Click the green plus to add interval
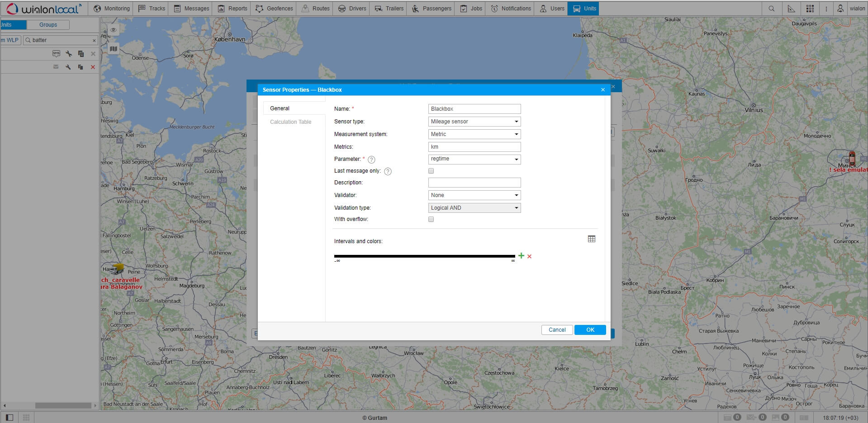The height and width of the screenshot is (423, 868). pos(521,256)
